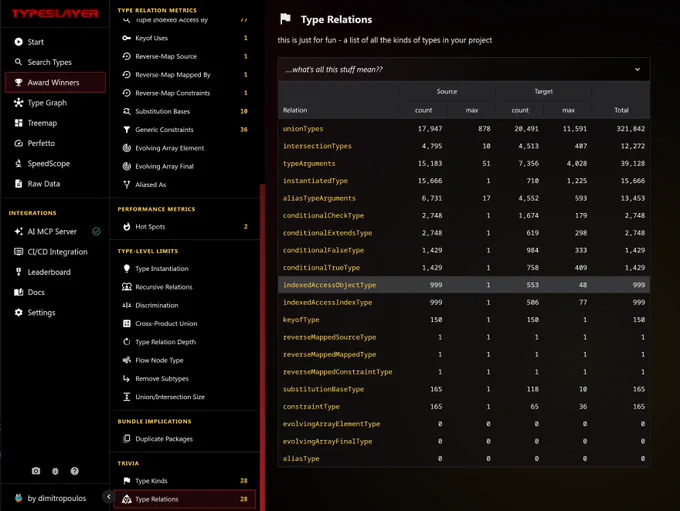This screenshot has width=680, height=511.
Task: Collapse the sidebar with the chevron button
Action: 108,496
